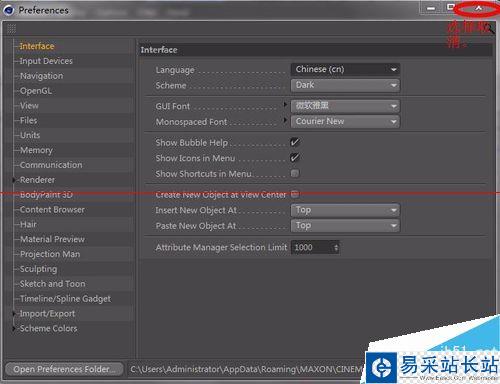Select Hair in the preferences tree
500x384 pixels.
click(28, 224)
